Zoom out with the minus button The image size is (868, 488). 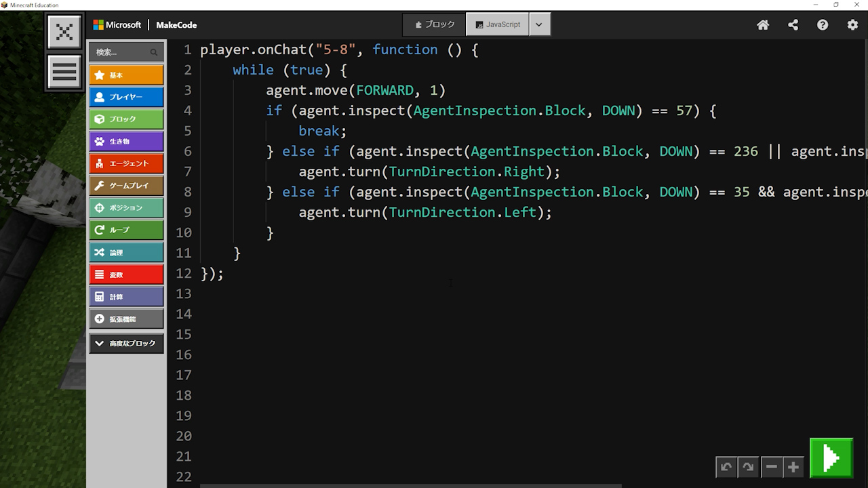[771, 467]
